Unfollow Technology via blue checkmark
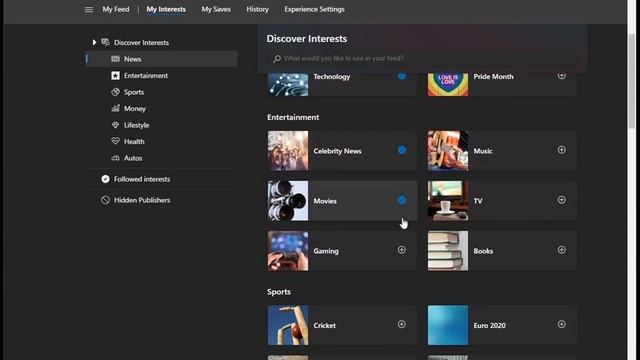Screen dimensions: 640x360 (402, 76)
